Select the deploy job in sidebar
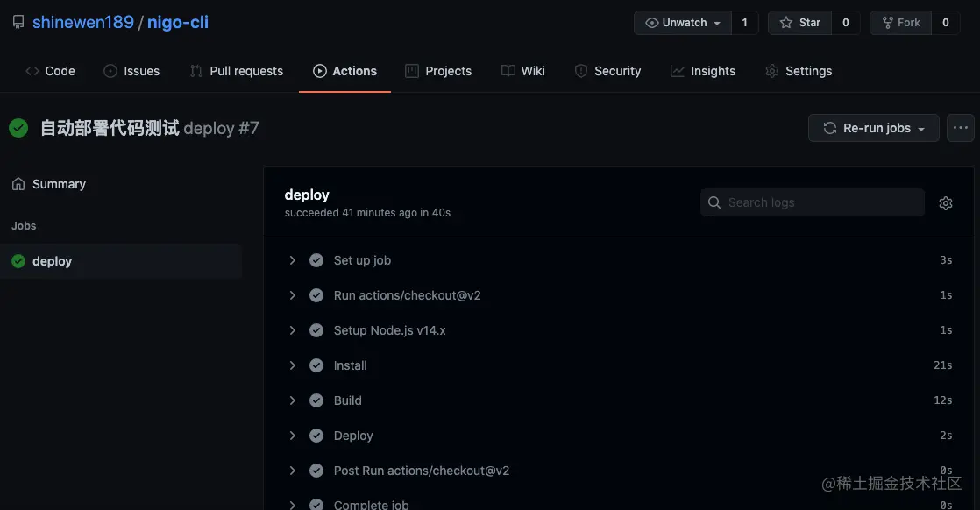The width and height of the screenshot is (980, 510). pyautogui.click(x=121, y=261)
